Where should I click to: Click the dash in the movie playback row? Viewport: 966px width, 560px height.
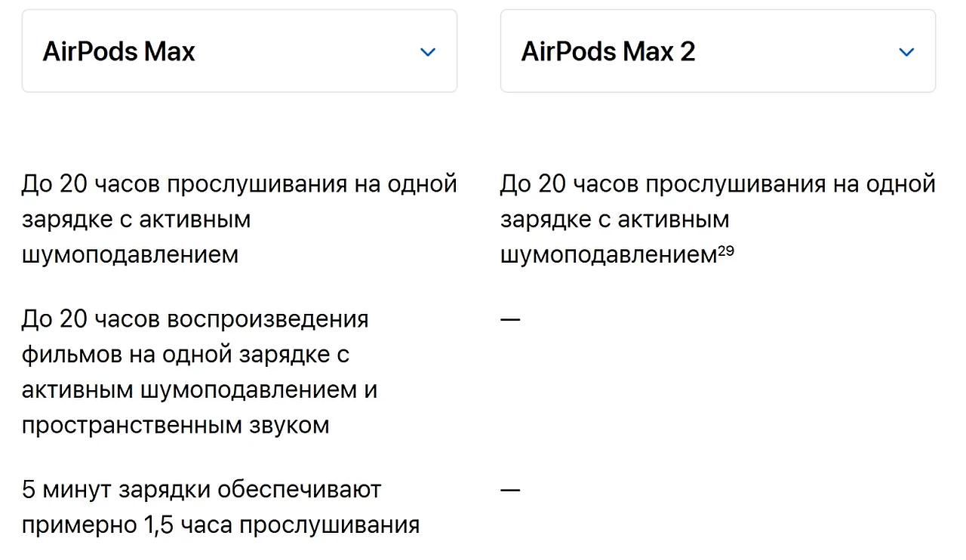pyautogui.click(x=510, y=319)
